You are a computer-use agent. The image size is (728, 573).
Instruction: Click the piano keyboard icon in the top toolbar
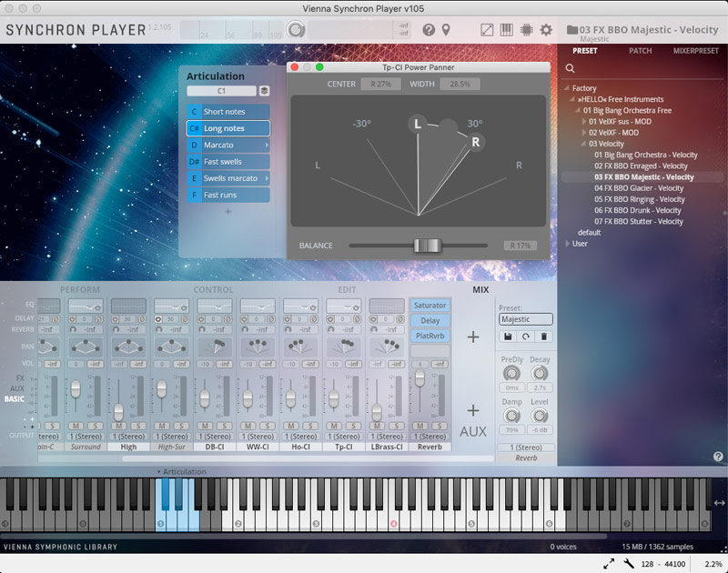[507, 31]
